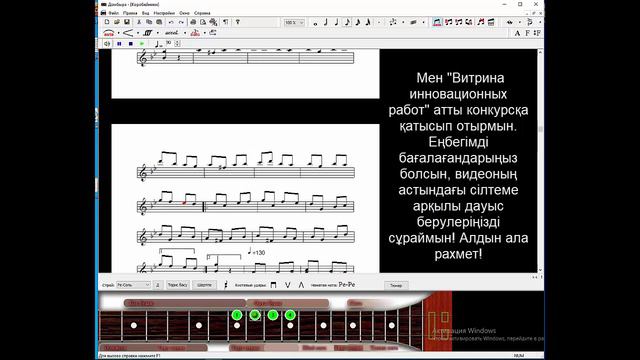Click the selected green marker on fretboard

coord(255,315)
